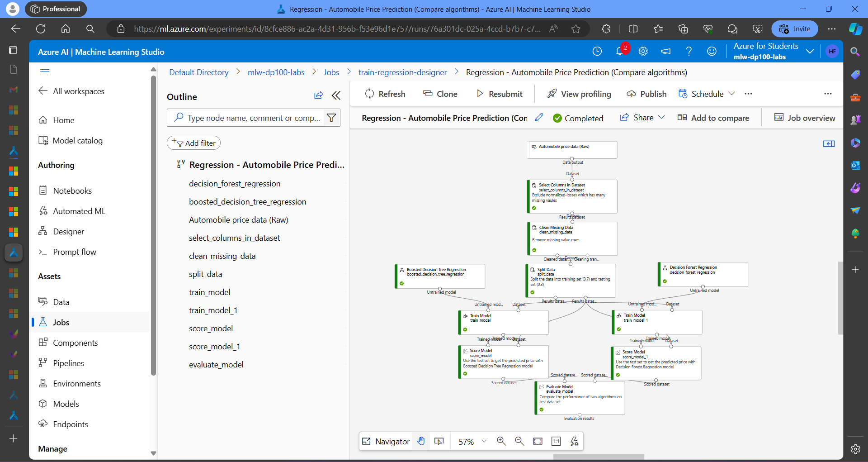This screenshot has width=868, height=462.
Task: Open train-regression-designer breadcrumb
Action: [402, 72]
